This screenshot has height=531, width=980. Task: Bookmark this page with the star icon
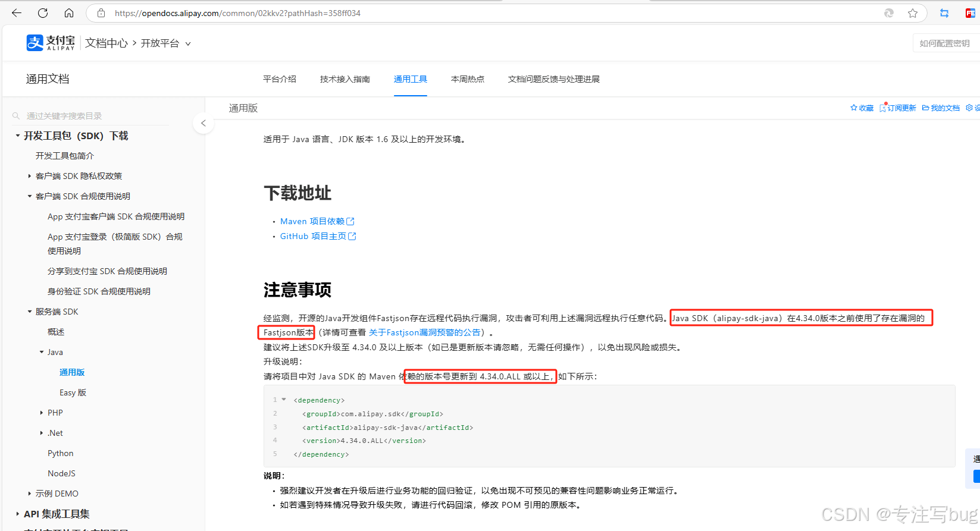point(913,13)
